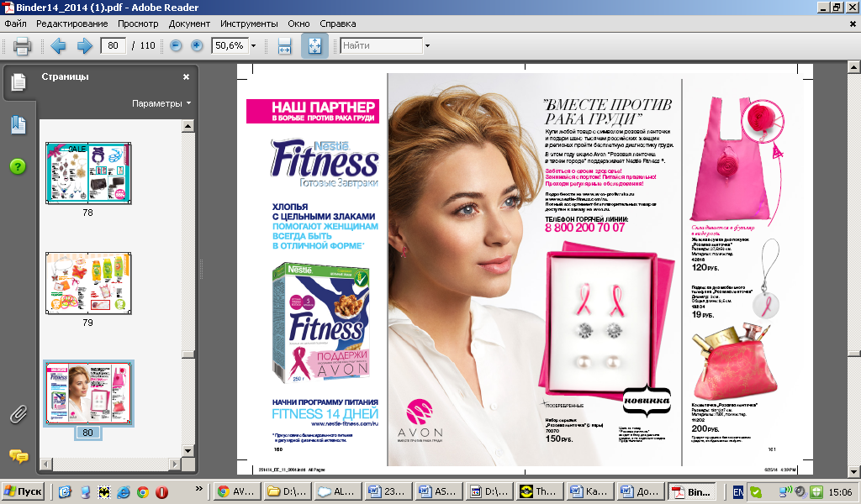Open the bat icon in quick launch
Image resolution: width=861 pixels, height=504 pixels.
pyautogui.click(x=104, y=492)
